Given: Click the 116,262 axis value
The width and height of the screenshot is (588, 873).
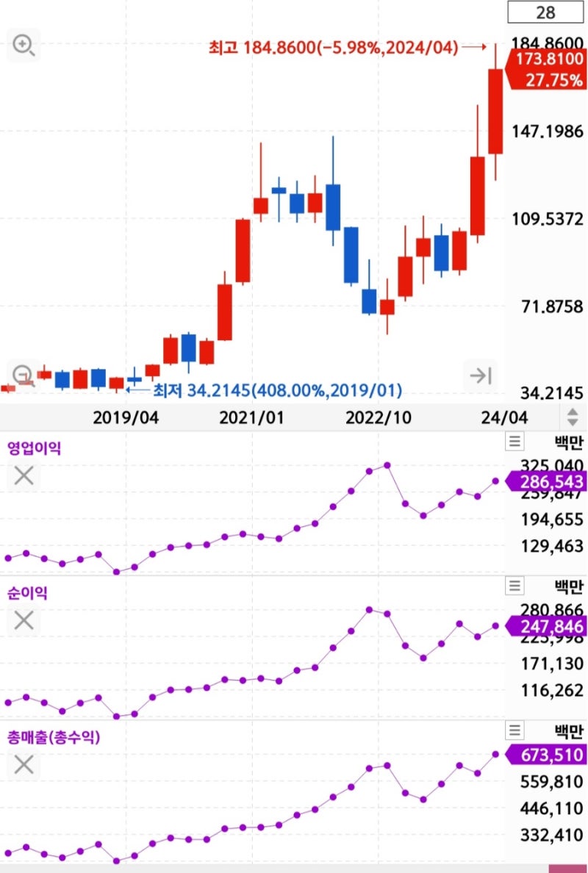Looking at the screenshot, I should [552, 690].
